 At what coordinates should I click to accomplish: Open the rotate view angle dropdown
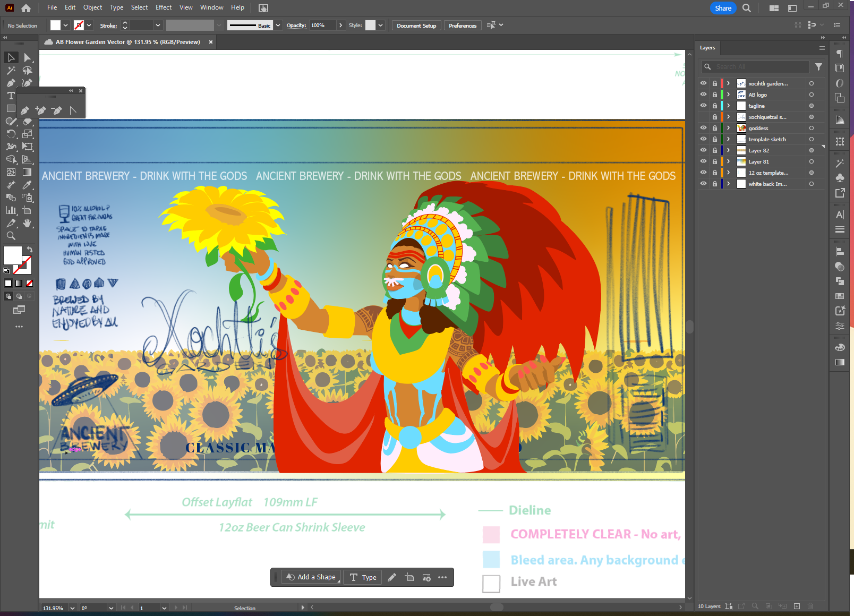(111, 608)
